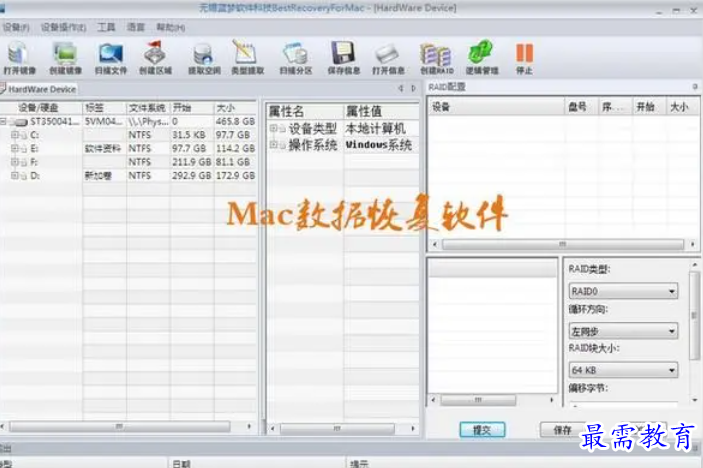Click the HardWare Device tab icon
This screenshot has width=703, height=468.
[x=3, y=89]
